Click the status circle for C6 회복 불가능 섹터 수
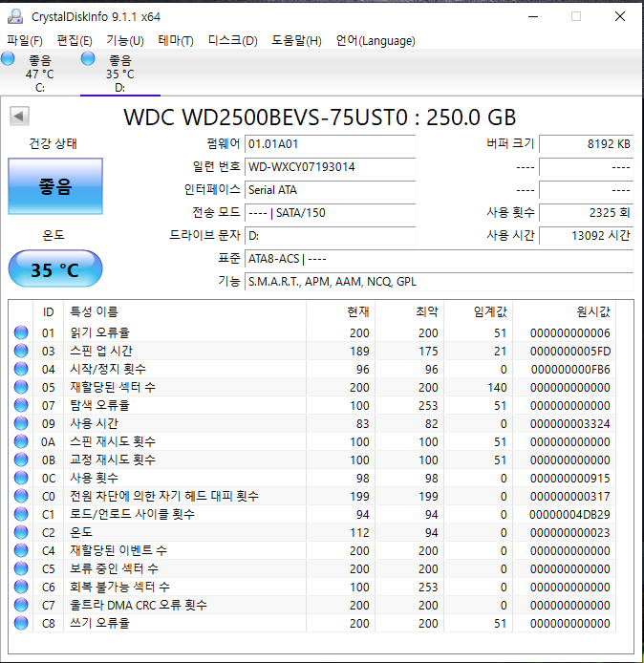The image size is (644, 663). (21, 588)
